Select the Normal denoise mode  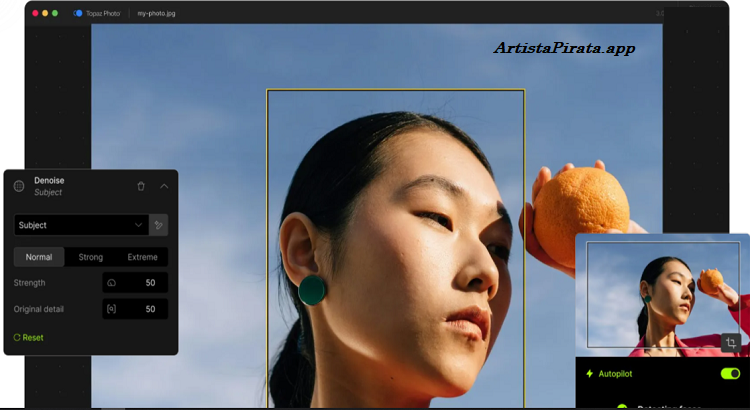pyautogui.click(x=39, y=257)
